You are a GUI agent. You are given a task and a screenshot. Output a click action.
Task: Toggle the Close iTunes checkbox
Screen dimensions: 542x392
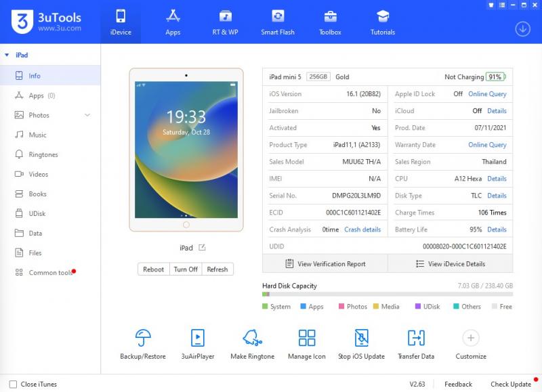click(13, 384)
